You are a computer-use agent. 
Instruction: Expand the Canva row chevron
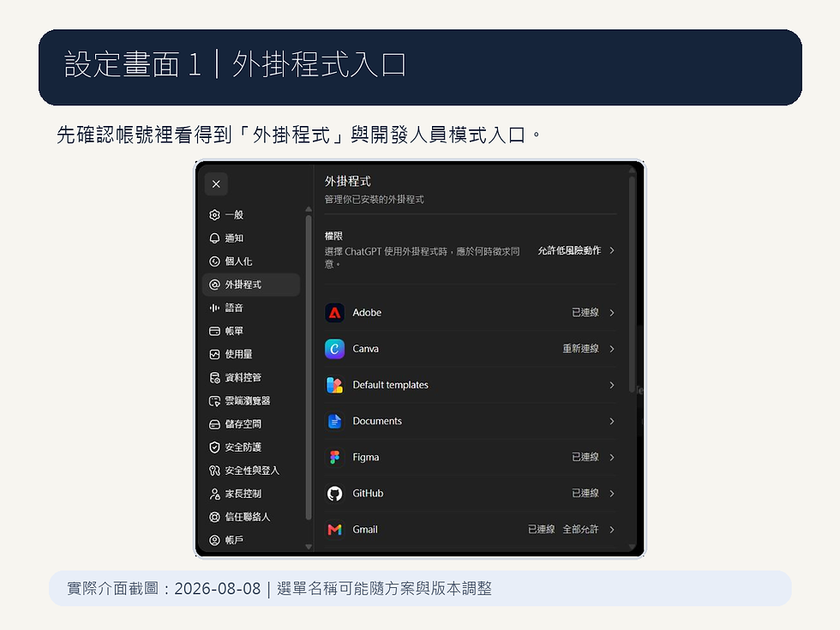pyautogui.click(x=612, y=349)
